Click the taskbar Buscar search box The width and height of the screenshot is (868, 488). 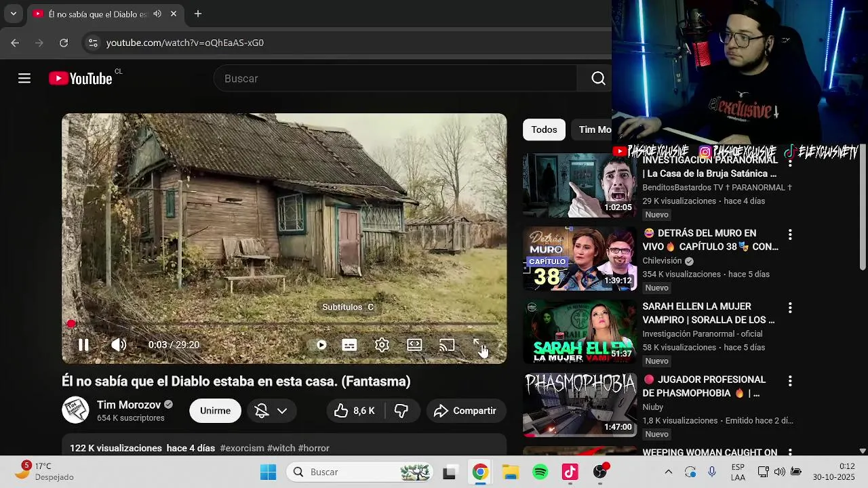tap(360, 472)
